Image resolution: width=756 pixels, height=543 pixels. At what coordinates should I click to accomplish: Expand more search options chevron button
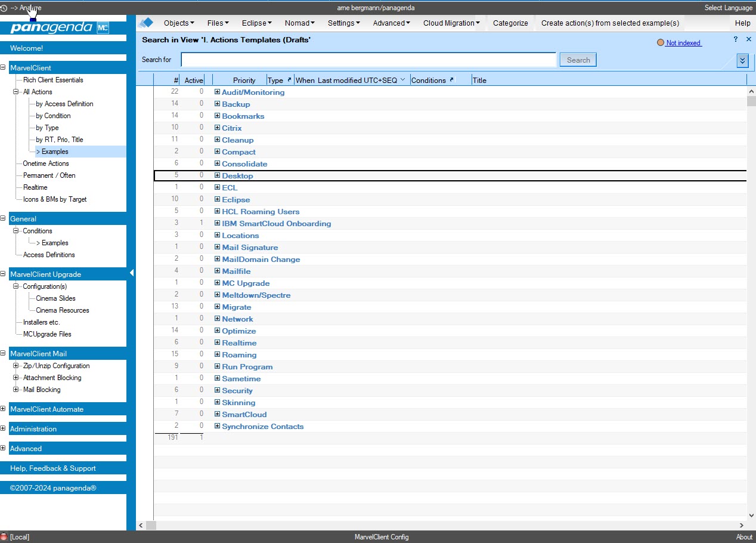[x=742, y=60]
